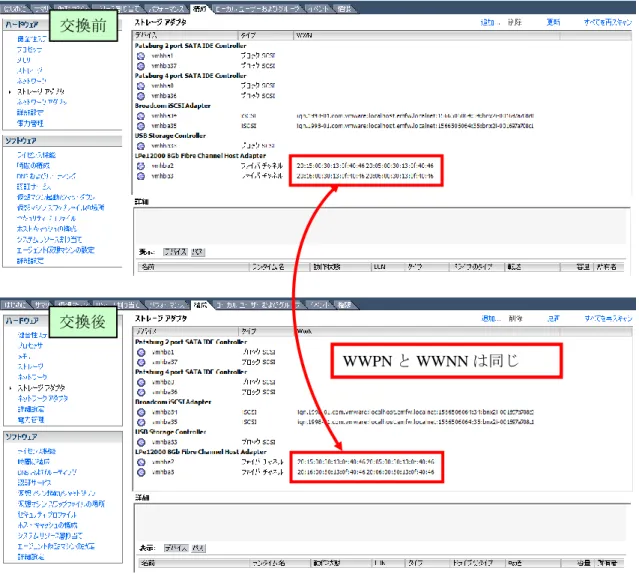This screenshot has width=639, height=574.
Task: Select Broadcom iSCSI Adapter group row in 交換後
Action: tap(173, 402)
